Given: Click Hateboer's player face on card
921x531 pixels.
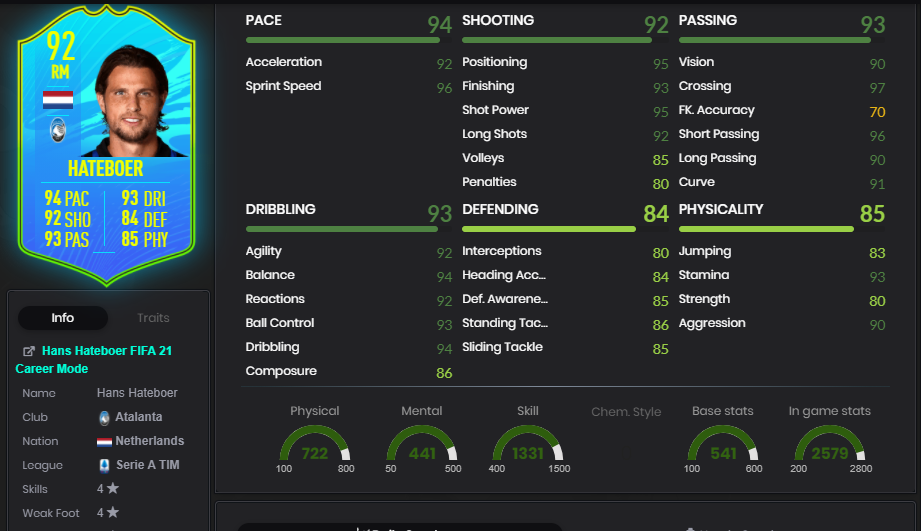Looking at the screenshot, I should click(x=132, y=100).
